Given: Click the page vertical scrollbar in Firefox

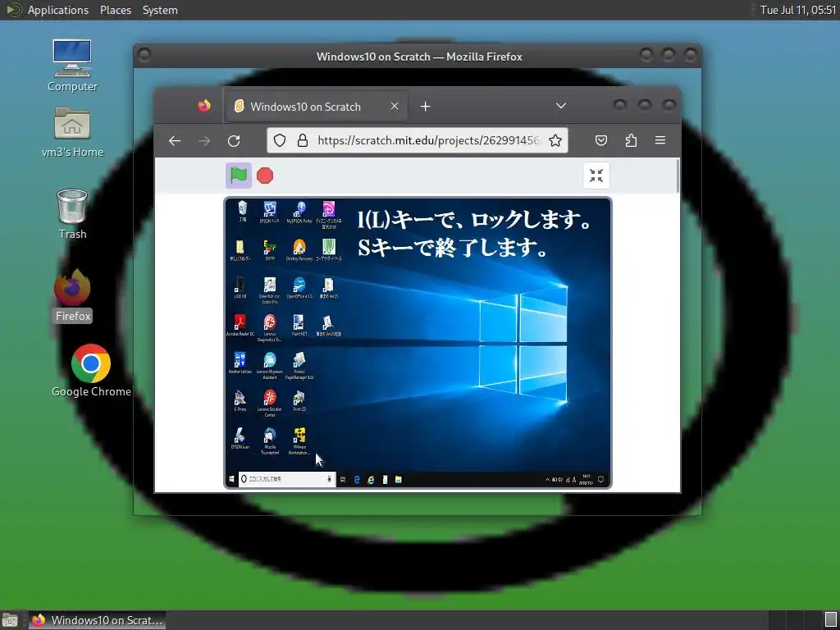Looking at the screenshot, I should (678, 176).
